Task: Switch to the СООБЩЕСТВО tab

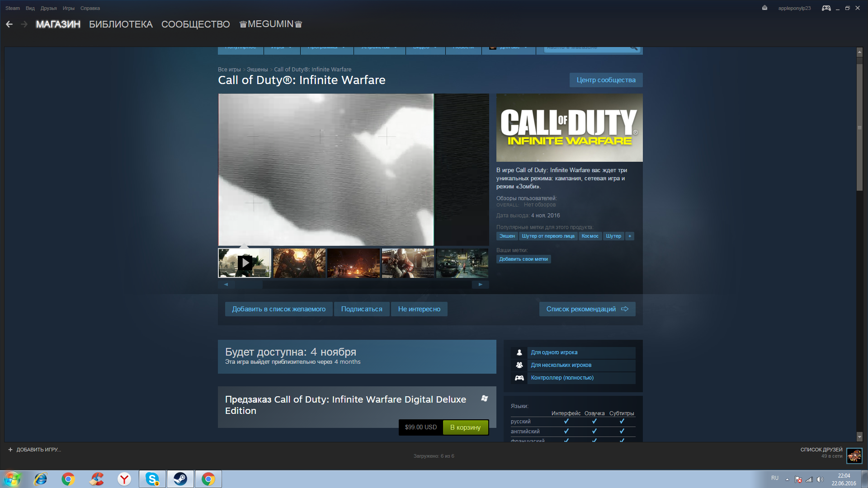Action: click(x=196, y=24)
